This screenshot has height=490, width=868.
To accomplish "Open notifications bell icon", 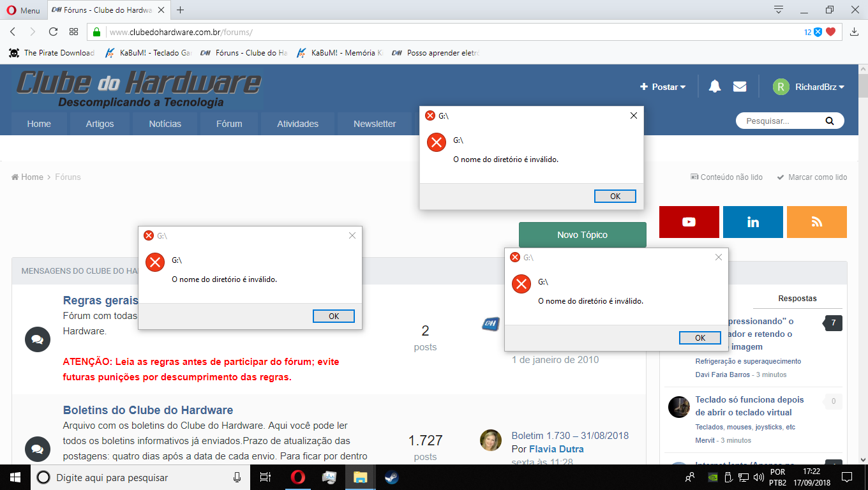I will coord(715,87).
